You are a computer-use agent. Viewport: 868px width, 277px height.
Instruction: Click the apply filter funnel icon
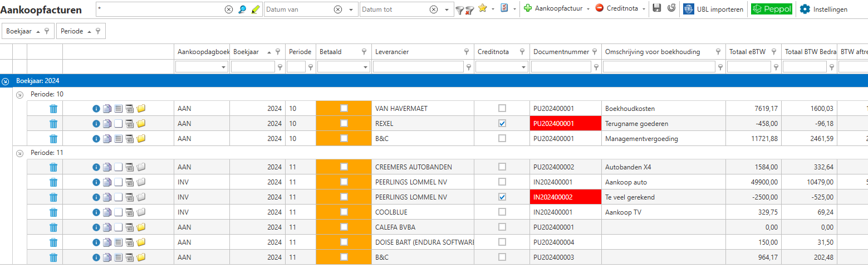tap(459, 9)
